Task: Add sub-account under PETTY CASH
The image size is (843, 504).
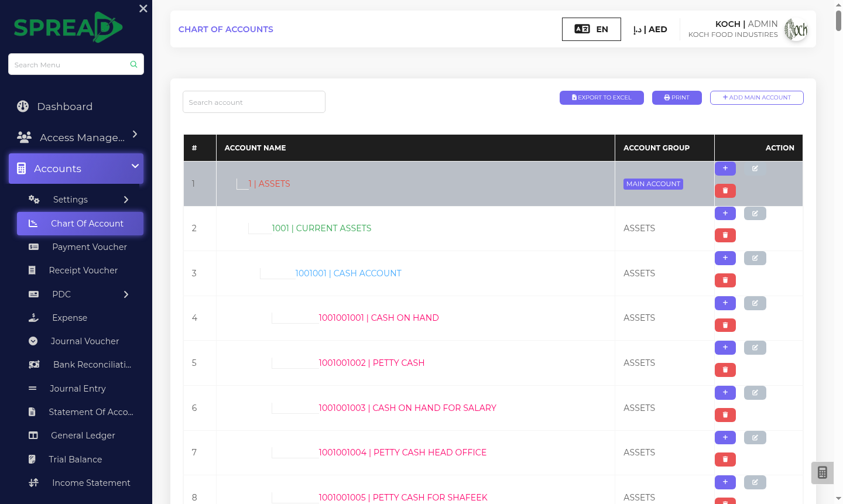Action: [725, 348]
